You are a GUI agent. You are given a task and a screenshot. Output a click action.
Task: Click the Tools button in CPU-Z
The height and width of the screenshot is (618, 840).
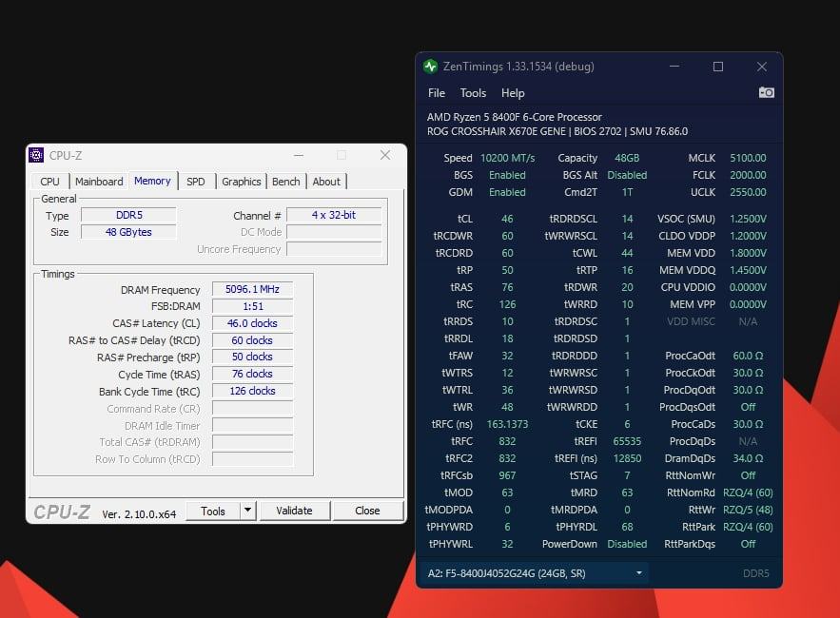[x=213, y=511]
